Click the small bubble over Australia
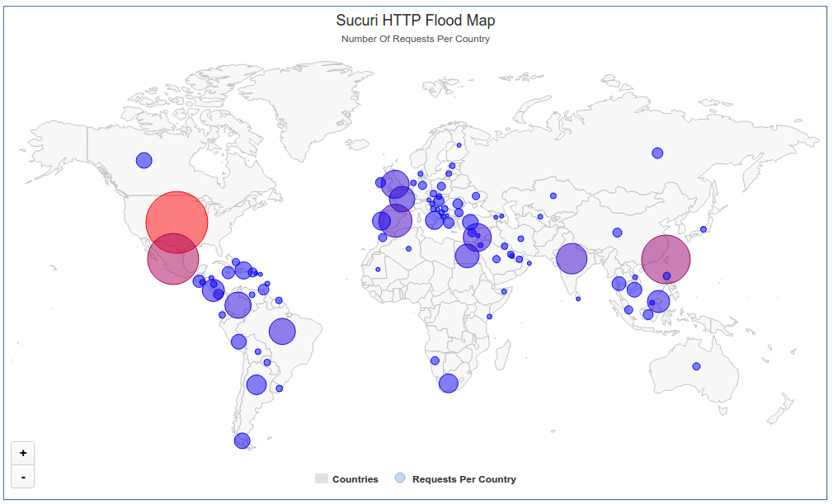The width and height of the screenshot is (833, 504). (x=696, y=366)
